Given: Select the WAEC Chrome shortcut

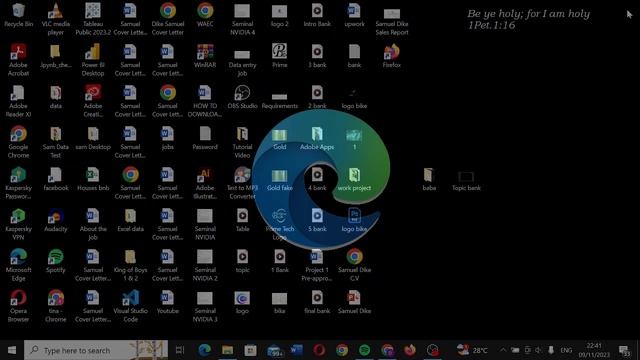Looking at the screenshot, I should tap(205, 16).
